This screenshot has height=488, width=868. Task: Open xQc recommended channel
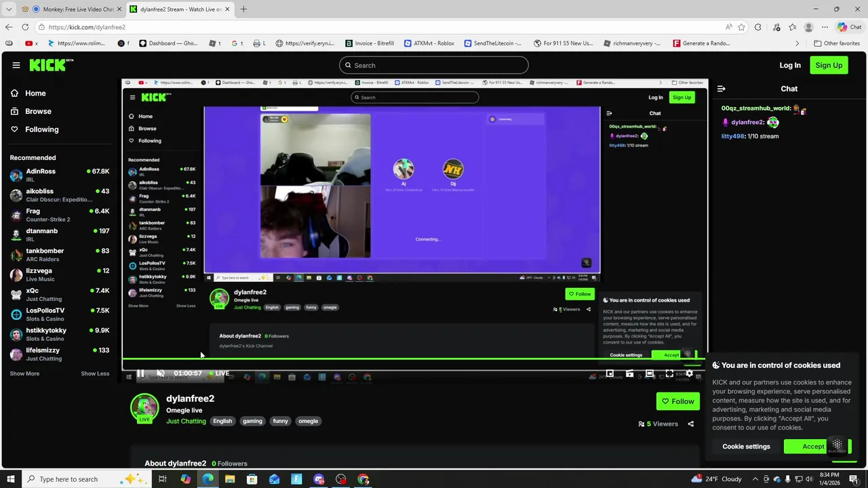pos(60,295)
